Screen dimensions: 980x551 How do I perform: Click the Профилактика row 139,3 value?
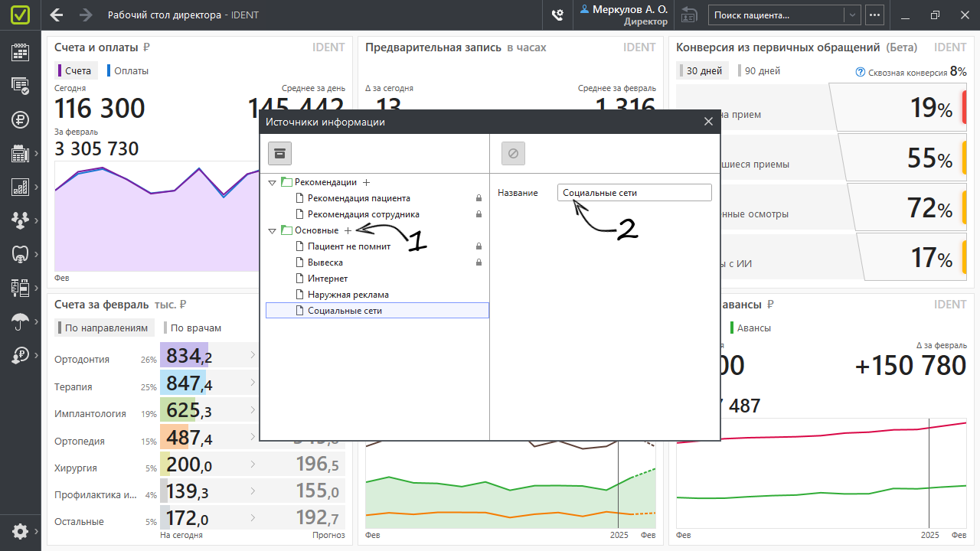point(189,491)
